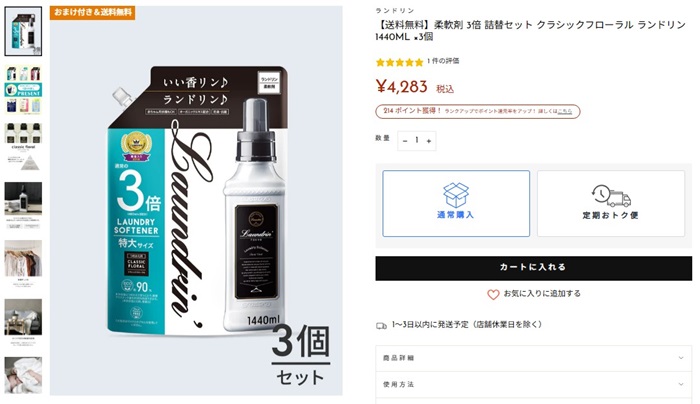Open the 1件の評価 review link
700x404 pixels.
click(443, 61)
